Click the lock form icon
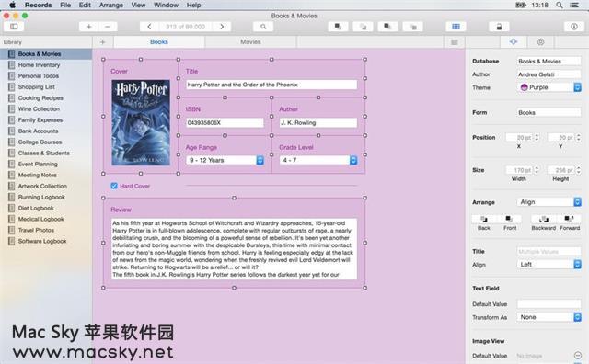Screen dimensions: 589x364 499,27
